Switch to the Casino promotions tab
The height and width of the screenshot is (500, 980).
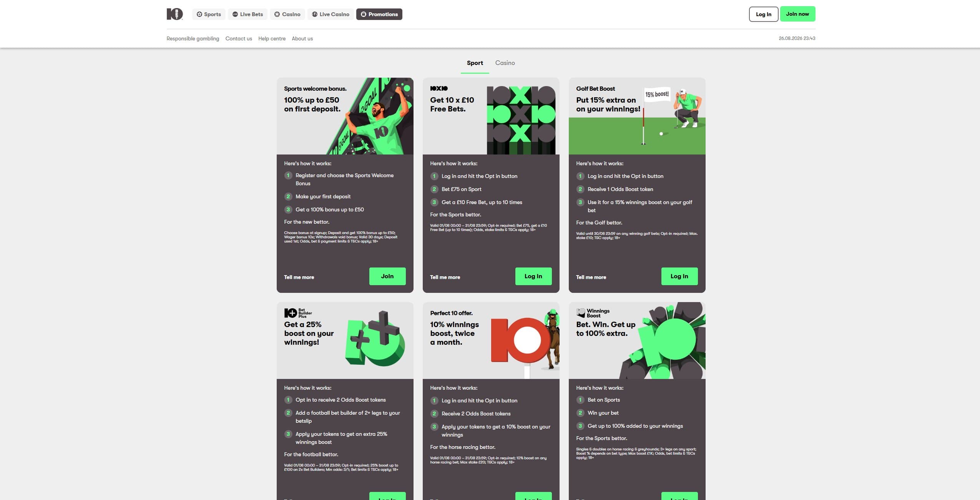505,63
